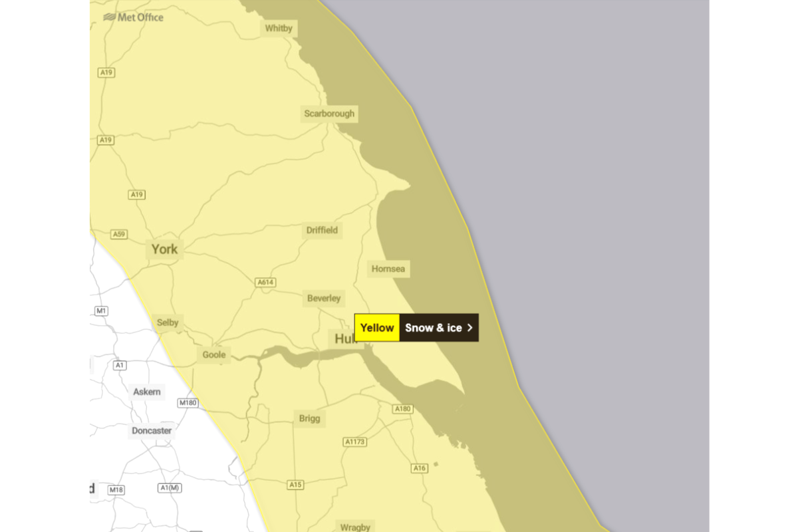The width and height of the screenshot is (798, 532).
Task: Click the Met Office logo
Action: 134,17
